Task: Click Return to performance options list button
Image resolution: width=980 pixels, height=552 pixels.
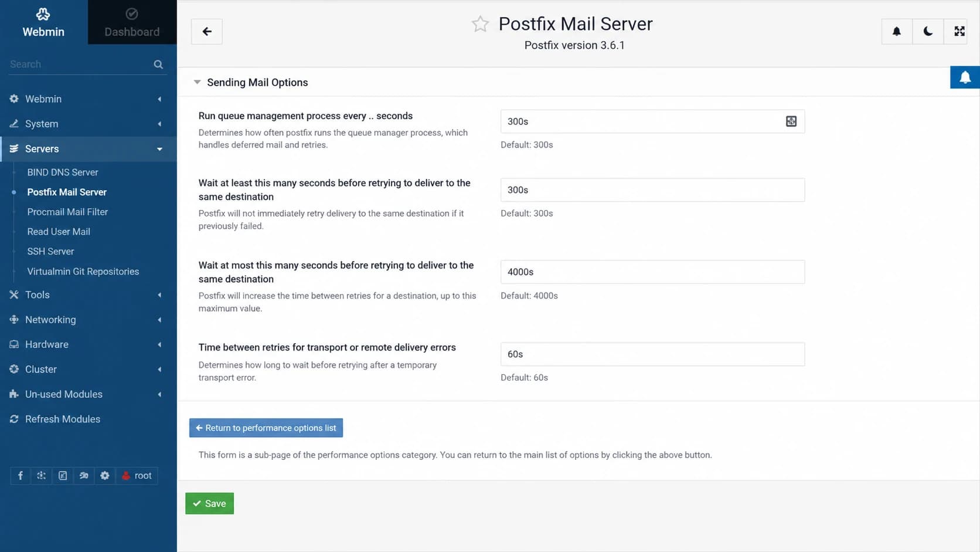Action: pyautogui.click(x=266, y=428)
